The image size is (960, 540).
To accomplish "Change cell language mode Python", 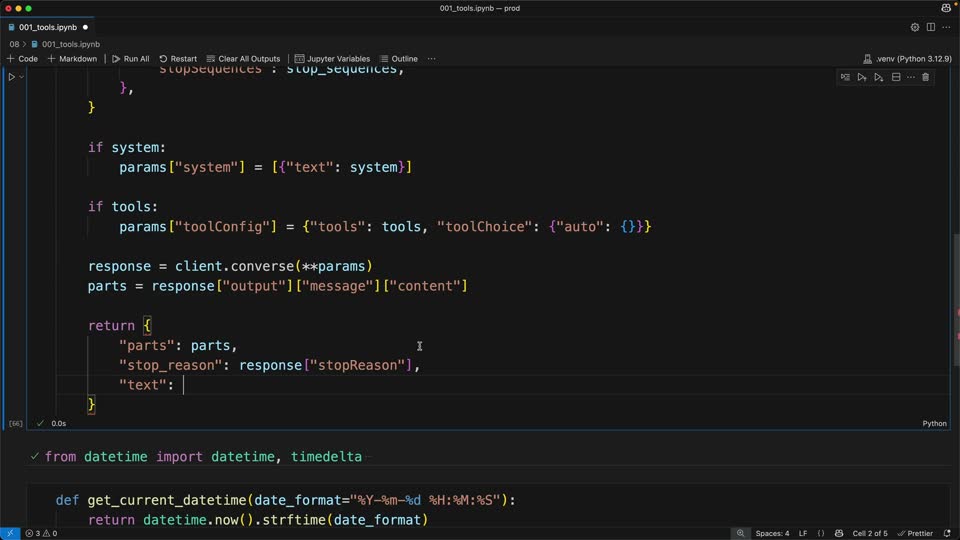I will (x=934, y=423).
